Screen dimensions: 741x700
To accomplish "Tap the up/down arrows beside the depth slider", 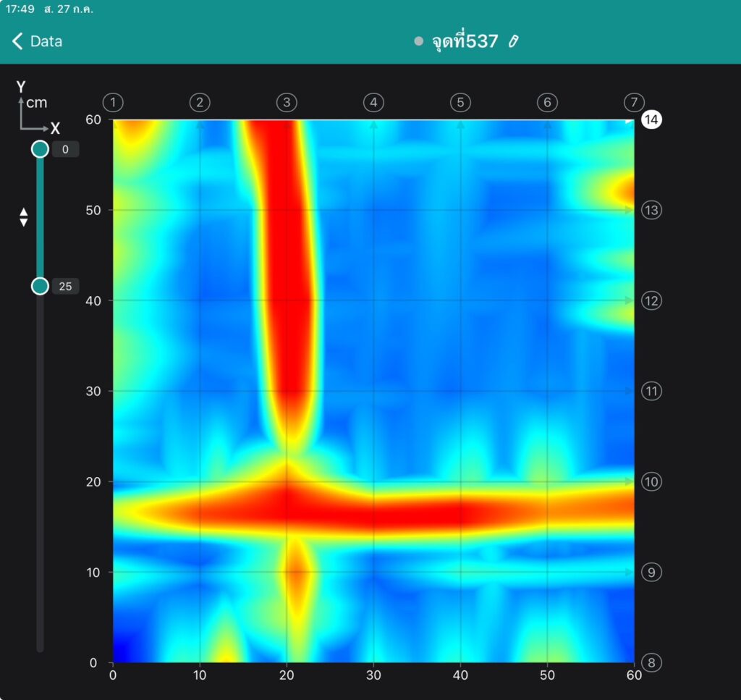I will [23, 217].
